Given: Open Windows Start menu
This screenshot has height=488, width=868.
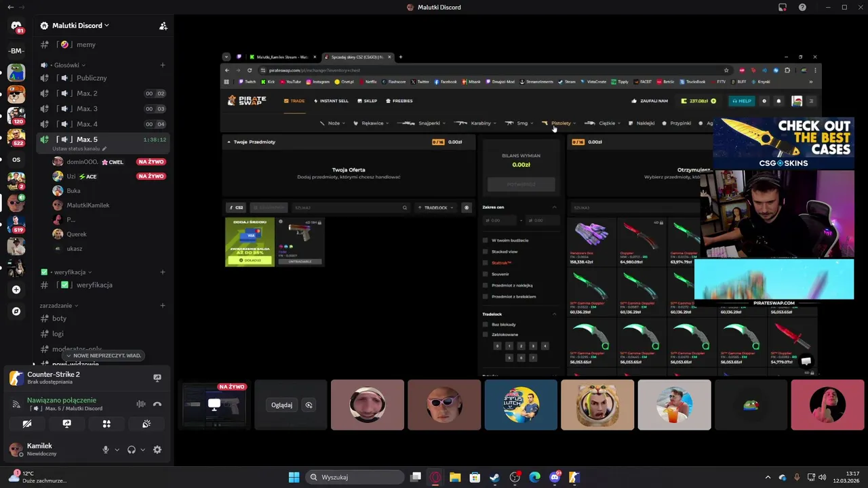Looking at the screenshot, I should click(x=294, y=477).
